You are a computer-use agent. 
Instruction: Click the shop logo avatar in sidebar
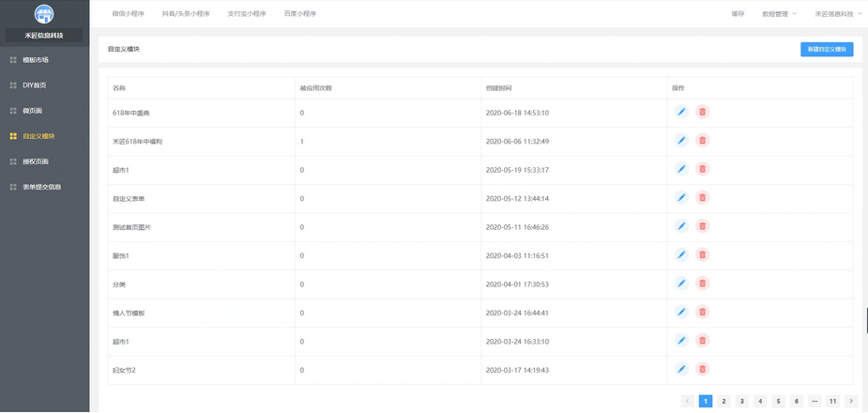(x=44, y=14)
